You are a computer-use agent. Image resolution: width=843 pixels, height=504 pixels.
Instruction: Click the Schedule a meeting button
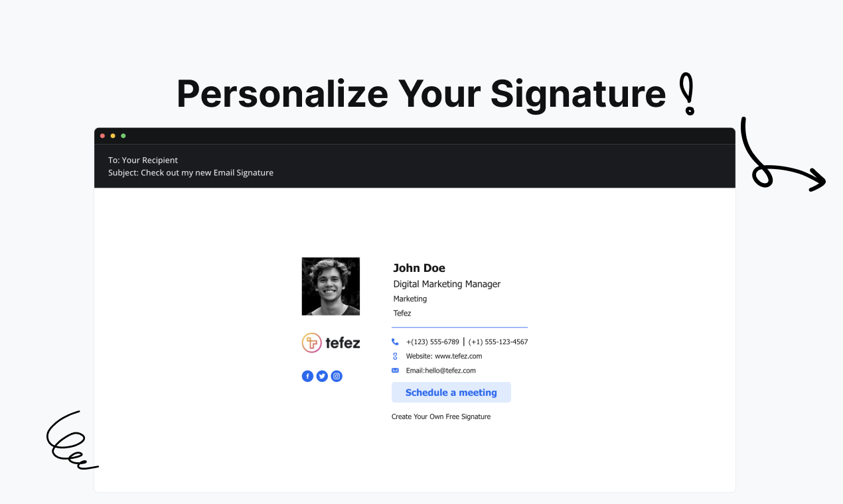pyautogui.click(x=451, y=392)
